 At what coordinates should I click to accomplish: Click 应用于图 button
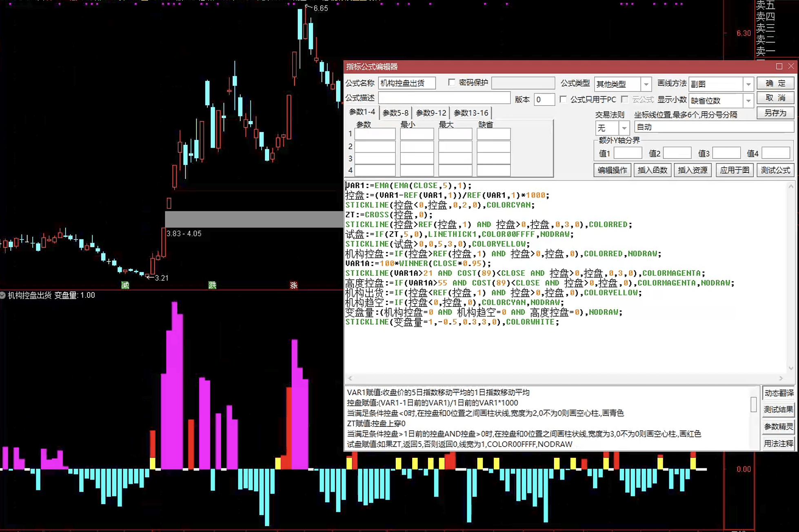coord(735,170)
